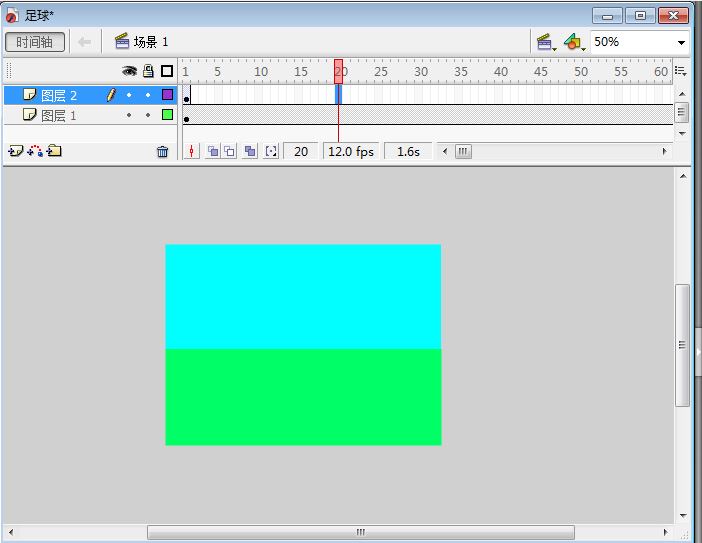Close the 足球 document window
This screenshot has width=702, height=543.
(673, 16)
